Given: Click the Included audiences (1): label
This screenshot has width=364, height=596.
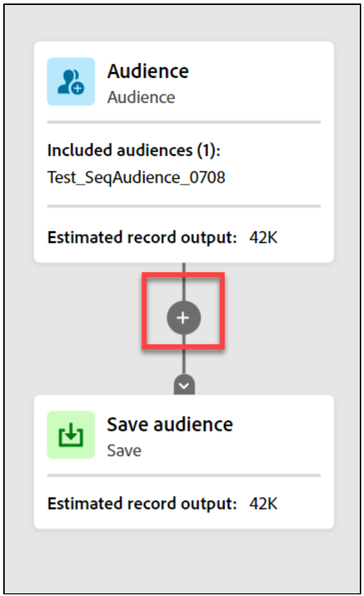Looking at the screenshot, I should coord(134,150).
